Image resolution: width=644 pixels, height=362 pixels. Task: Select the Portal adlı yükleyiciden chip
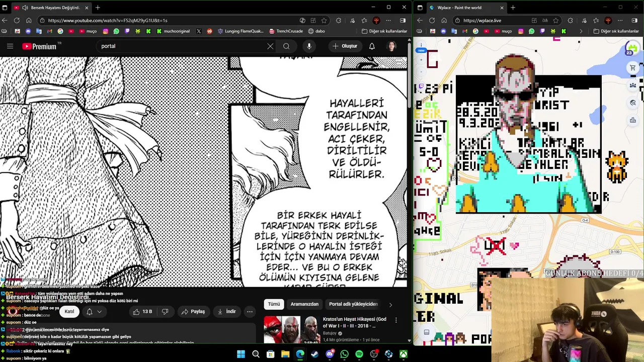(353, 304)
